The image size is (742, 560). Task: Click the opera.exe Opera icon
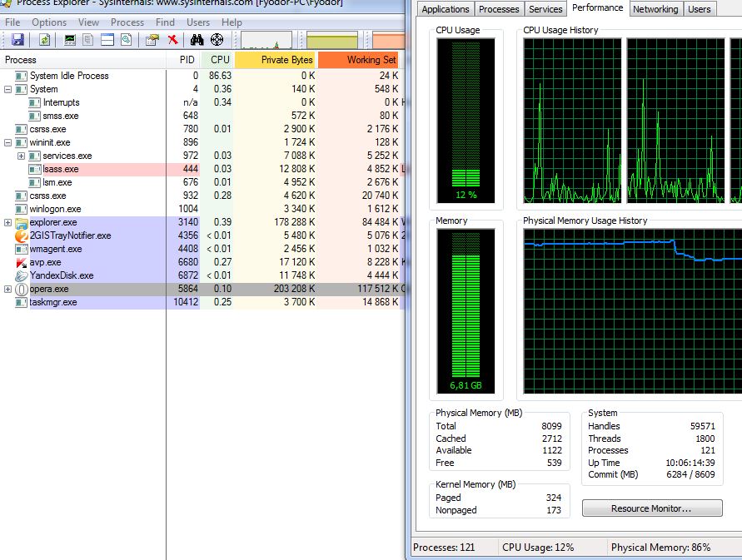pyautogui.click(x=22, y=289)
